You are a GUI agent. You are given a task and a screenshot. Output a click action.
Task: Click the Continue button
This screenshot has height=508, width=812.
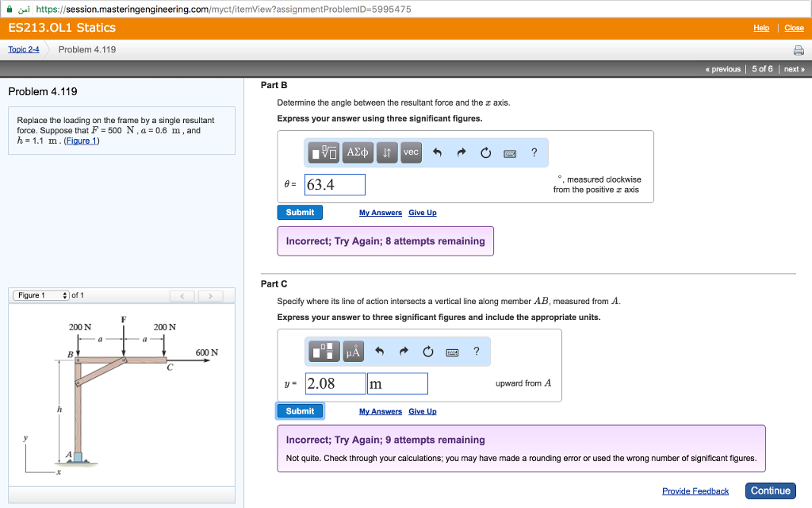770,491
